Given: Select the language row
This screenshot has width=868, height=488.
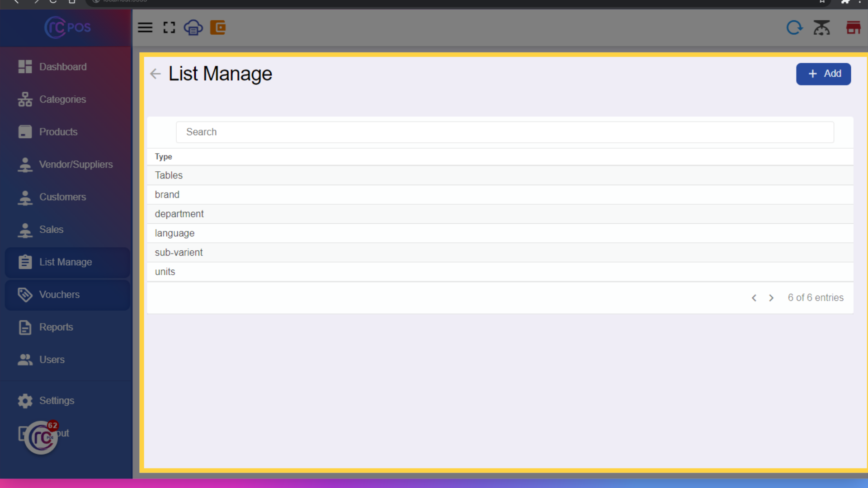Looking at the screenshot, I should click(x=500, y=234).
